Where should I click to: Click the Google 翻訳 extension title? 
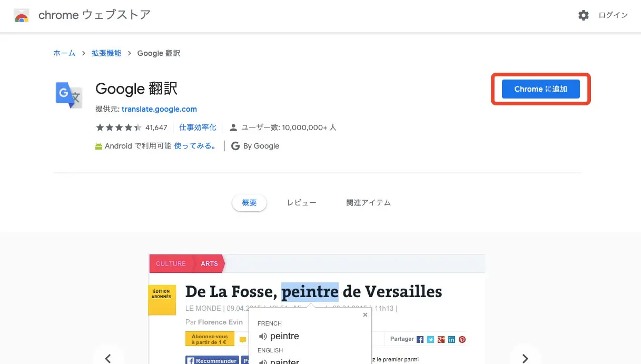point(136,89)
